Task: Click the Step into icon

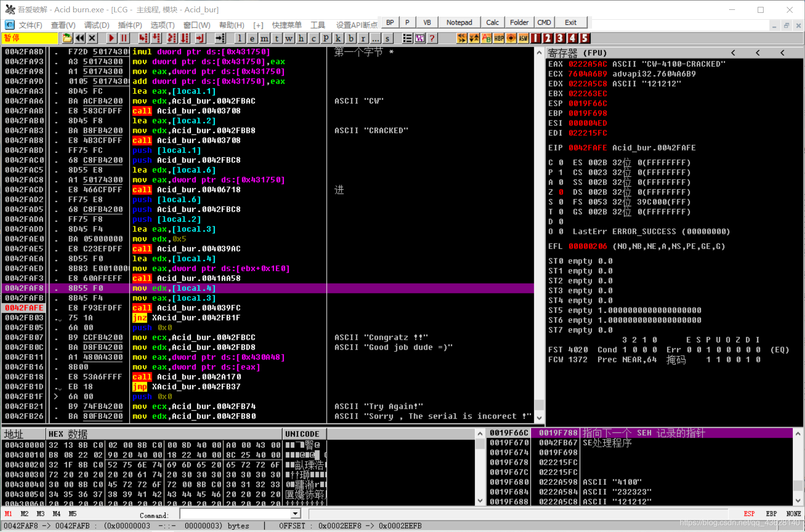Action: coord(143,38)
